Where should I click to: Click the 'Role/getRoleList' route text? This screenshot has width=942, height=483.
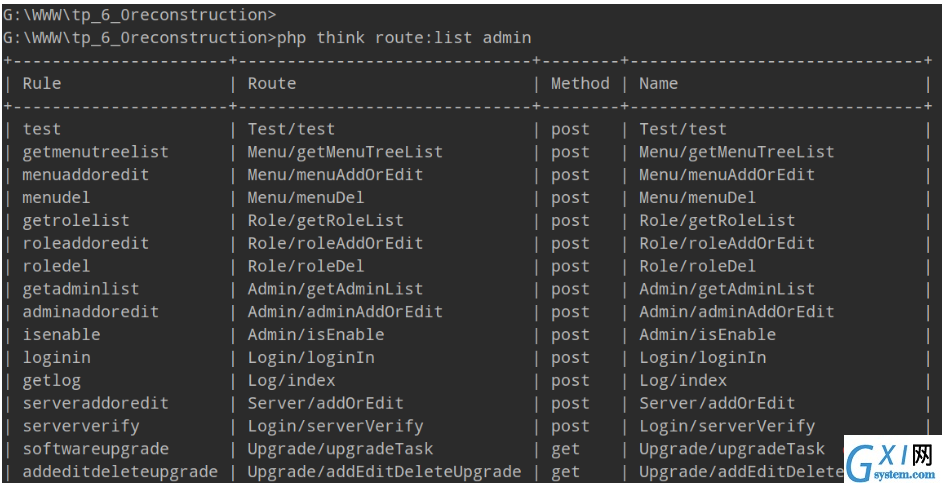326,220
